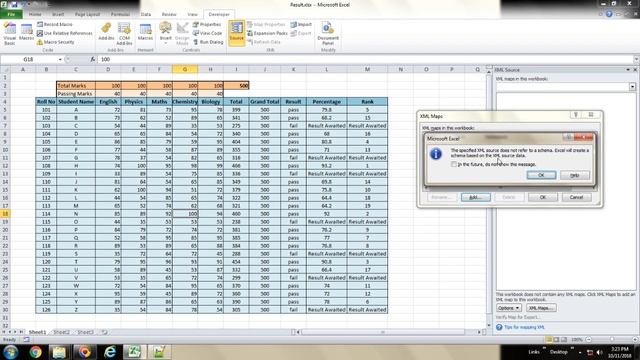Click the XML Export button
The width and height of the screenshot is (640, 360).
[x=301, y=33]
